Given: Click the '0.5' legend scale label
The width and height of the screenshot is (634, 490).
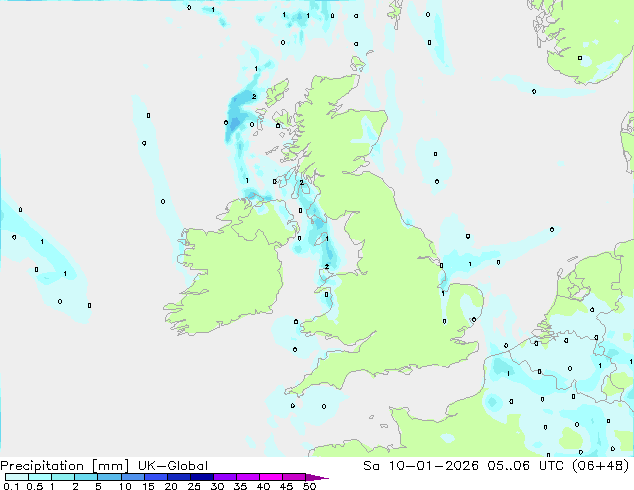Looking at the screenshot, I should pos(35,486).
